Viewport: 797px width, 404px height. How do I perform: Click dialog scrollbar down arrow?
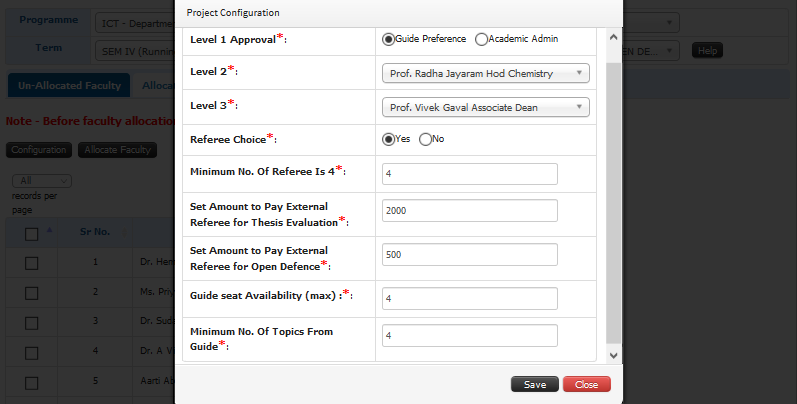click(x=614, y=356)
